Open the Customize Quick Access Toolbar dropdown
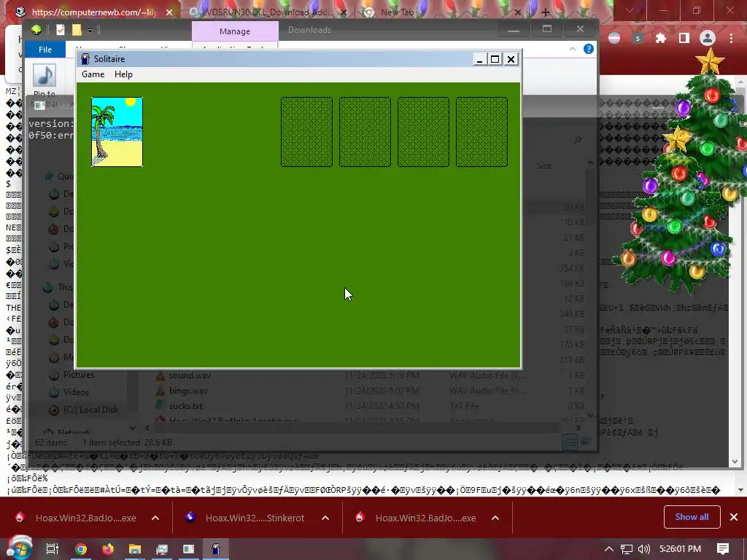 [x=90, y=31]
